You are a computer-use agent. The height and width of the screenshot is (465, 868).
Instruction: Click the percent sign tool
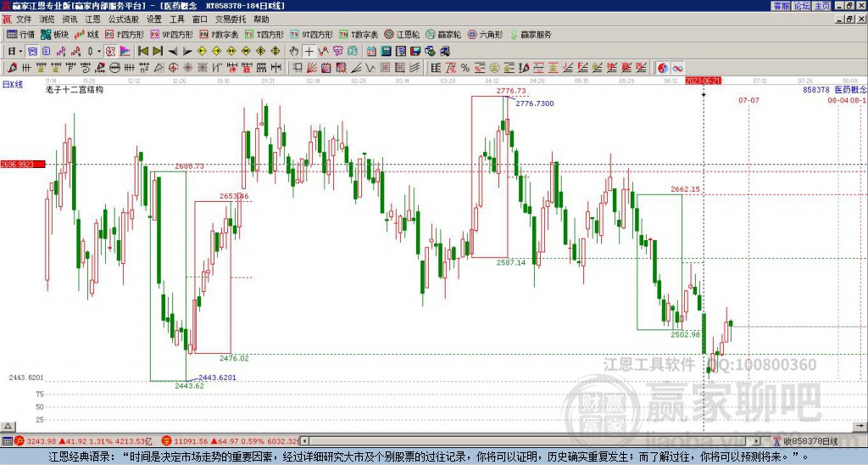click(x=465, y=68)
